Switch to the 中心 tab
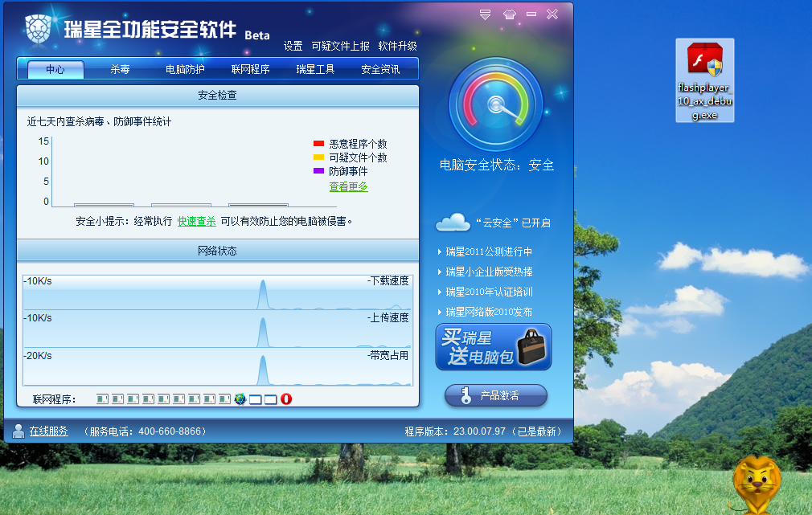This screenshot has height=515, width=812. 55,69
